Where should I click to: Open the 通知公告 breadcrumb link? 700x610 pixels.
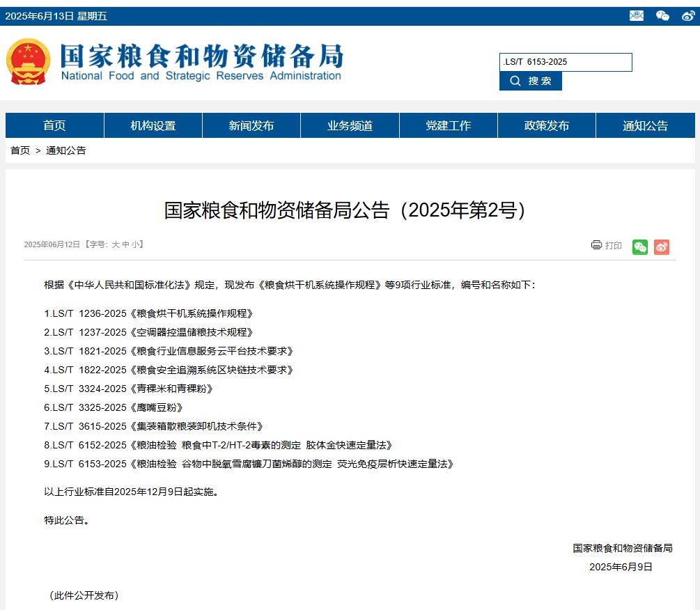(x=65, y=150)
